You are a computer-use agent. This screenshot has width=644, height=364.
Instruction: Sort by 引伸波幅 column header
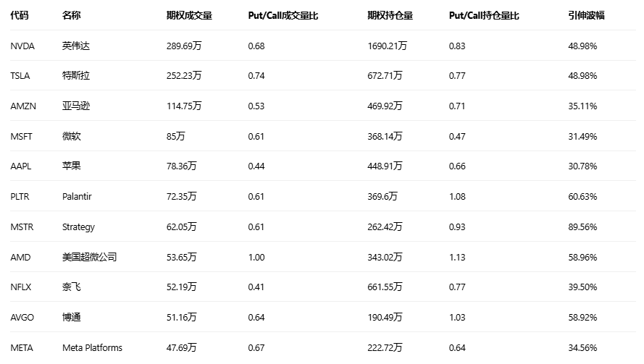(x=586, y=15)
